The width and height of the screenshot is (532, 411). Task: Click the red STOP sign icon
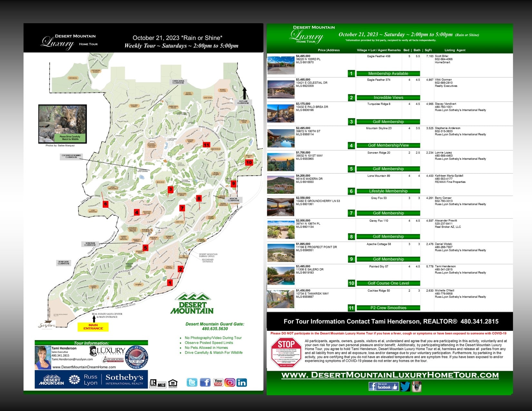point(286,352)
